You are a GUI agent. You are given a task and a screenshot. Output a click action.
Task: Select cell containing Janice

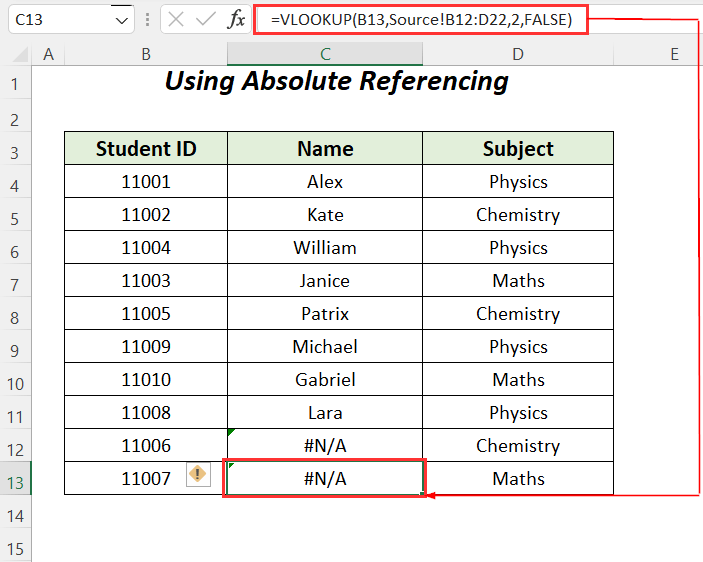click(x=325, y=281)
